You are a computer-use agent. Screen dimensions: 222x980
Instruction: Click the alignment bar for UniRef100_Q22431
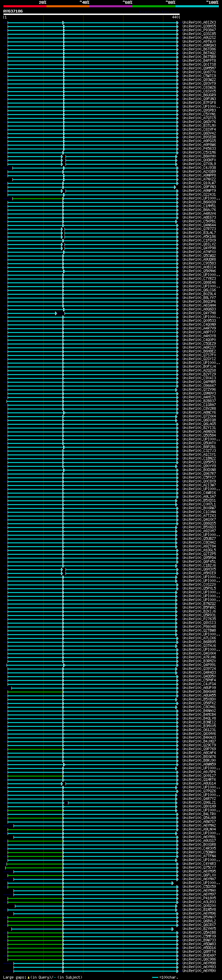point(93,194)
